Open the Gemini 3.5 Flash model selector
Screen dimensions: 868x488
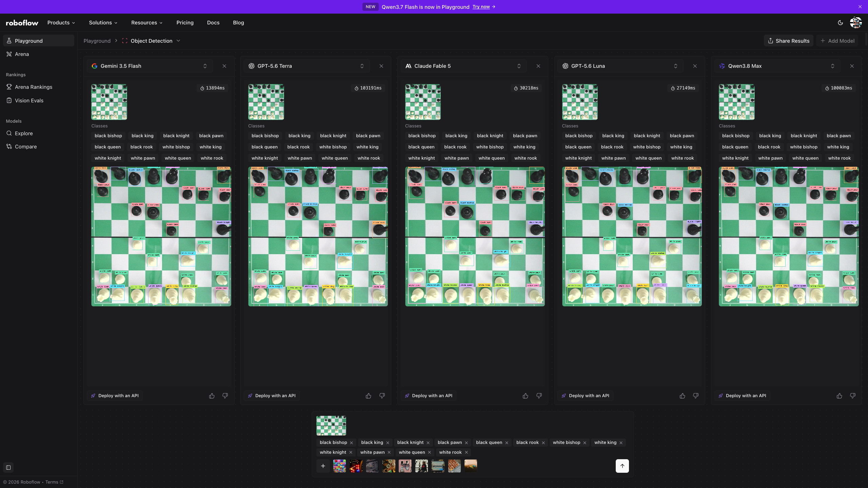150,66
